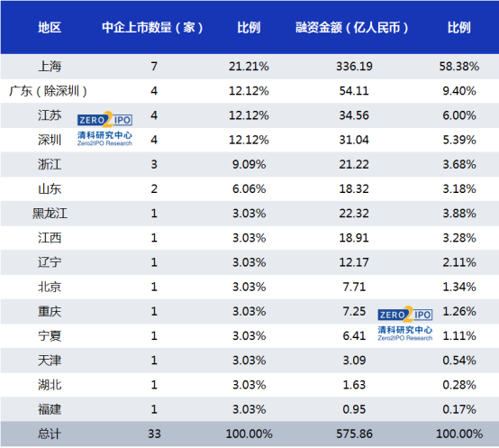This screenshot has height=448, width=499.
Task: Click the 575.86 total financing amount
Action: click(354, 434)
